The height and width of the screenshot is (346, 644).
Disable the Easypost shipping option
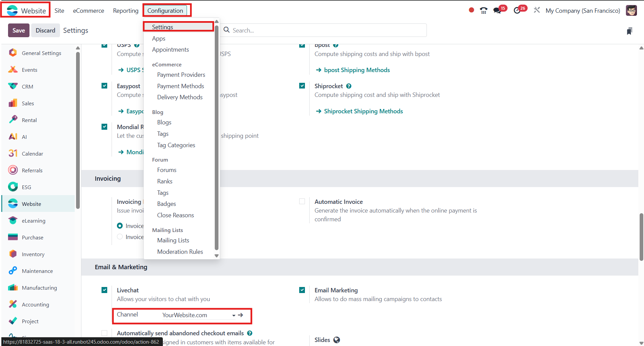tap(104, 85)
